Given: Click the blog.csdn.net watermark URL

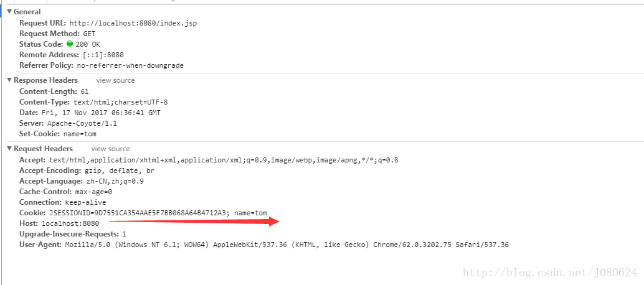Looking at the screenshot, I should pos(549,273).
